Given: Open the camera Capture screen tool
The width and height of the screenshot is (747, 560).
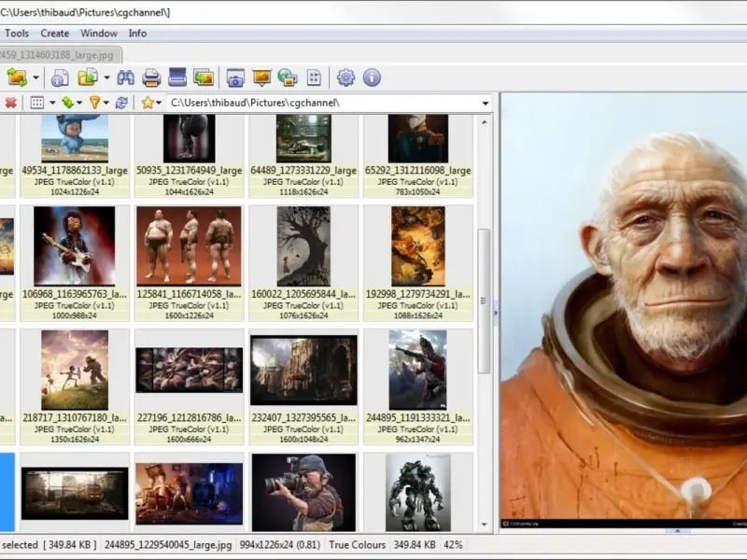Looking at the screenshot, I should coord(235,77).
